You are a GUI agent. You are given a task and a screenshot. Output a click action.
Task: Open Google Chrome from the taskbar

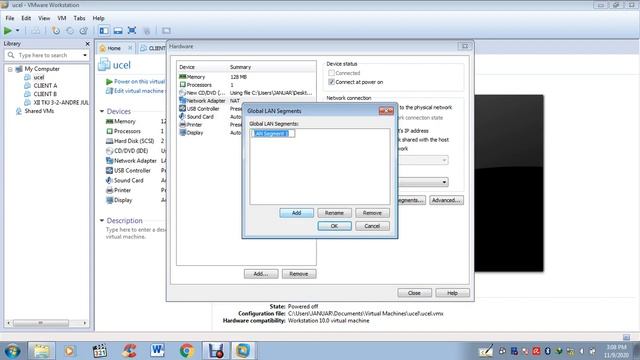pyautogui.click(x=187, y=351)
